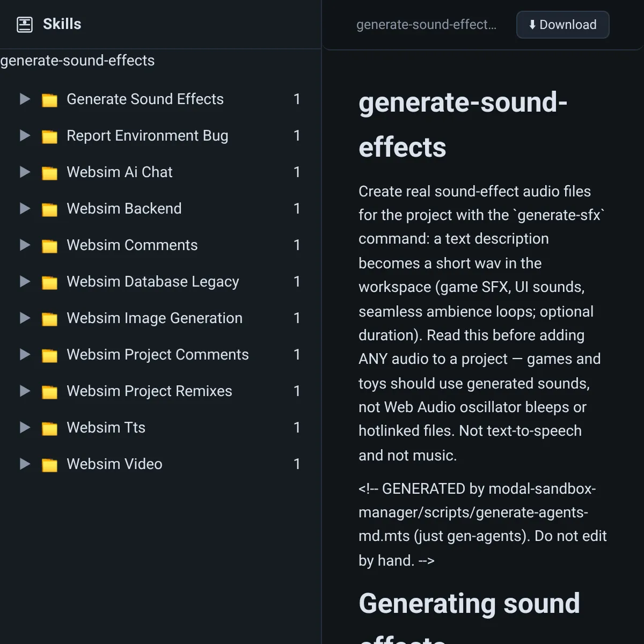Expand the Websim Tts folder arrow
Image resolution: width=644 pixels, height=644 pixels.
pos(25,427)
